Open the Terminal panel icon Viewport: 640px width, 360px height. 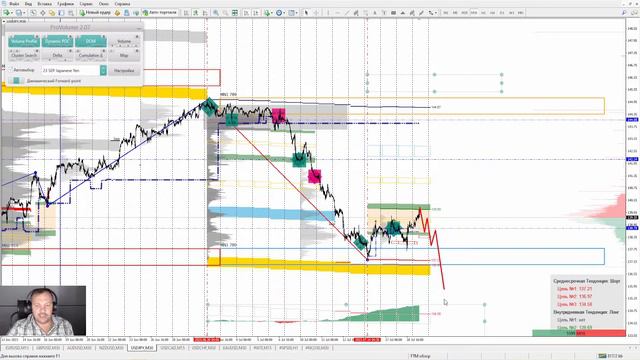pyautogui.click(x=61, y=13)
